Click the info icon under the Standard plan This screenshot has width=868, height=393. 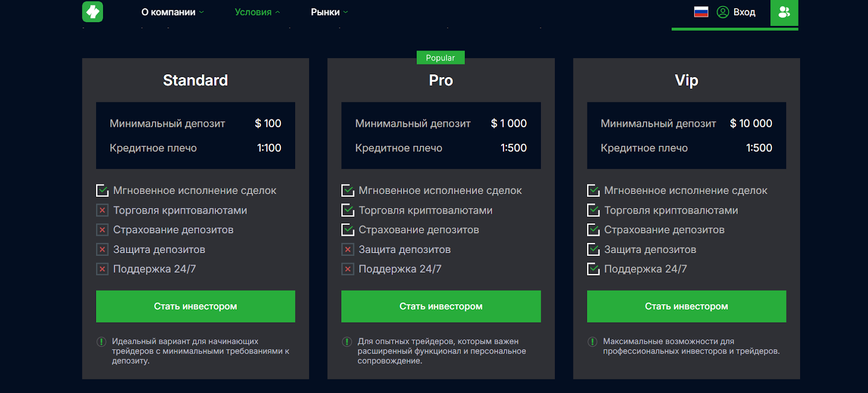[x=101, y=342]
